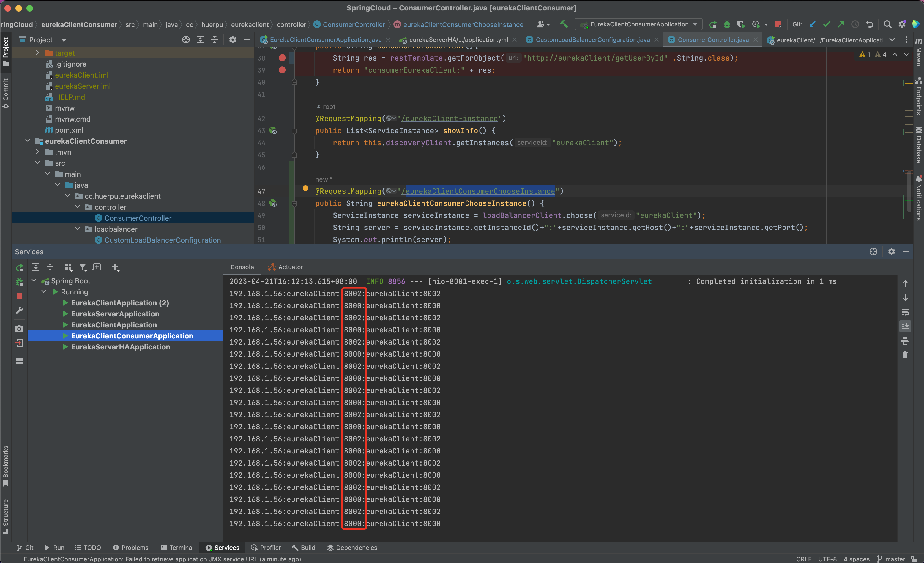Toggle Structure tool window on left sidebar
This screenshot has height=563, width=924.
[5, 516]
